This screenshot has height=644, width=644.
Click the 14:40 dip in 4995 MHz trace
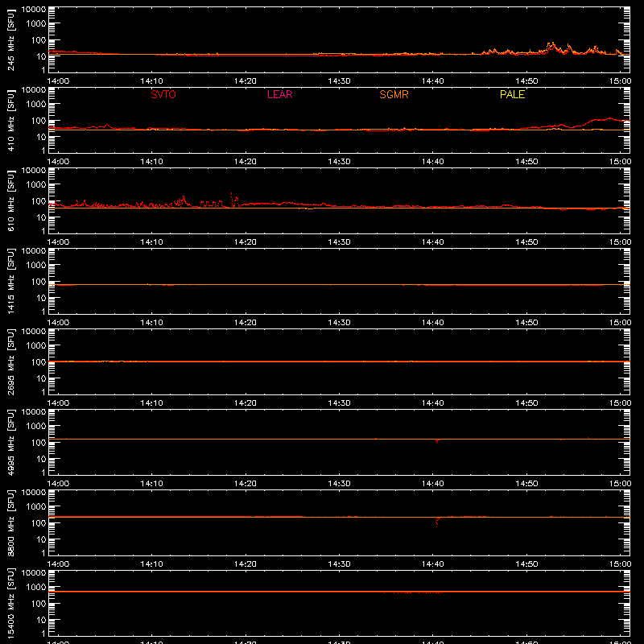pyautogui.click(x=436, y=441)
